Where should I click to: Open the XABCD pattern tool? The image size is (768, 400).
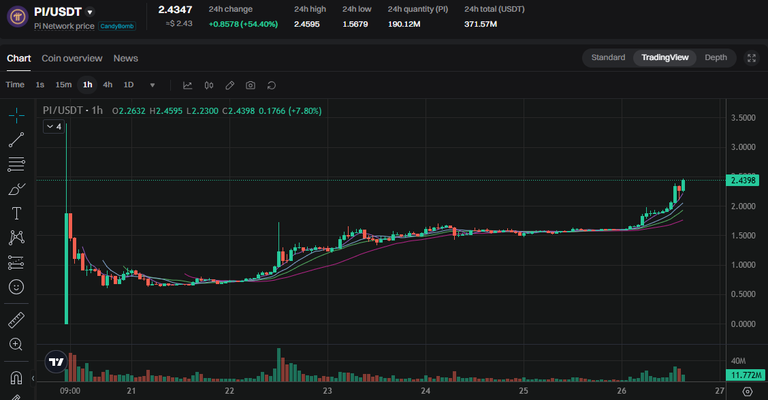tap(16, 237)
